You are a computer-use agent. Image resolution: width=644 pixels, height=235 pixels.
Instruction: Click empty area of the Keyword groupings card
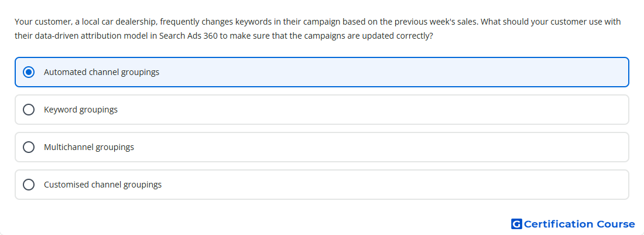[x=369, y=110]
